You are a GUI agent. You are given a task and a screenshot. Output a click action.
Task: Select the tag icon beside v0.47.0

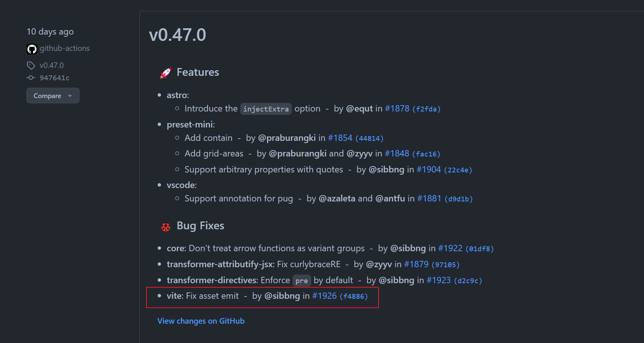[31, 65]
